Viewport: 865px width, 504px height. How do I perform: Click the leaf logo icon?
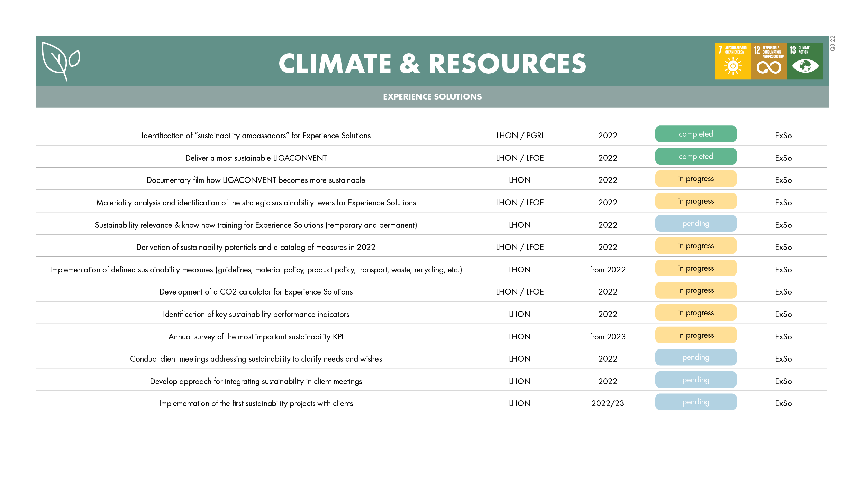coord(61,61)
